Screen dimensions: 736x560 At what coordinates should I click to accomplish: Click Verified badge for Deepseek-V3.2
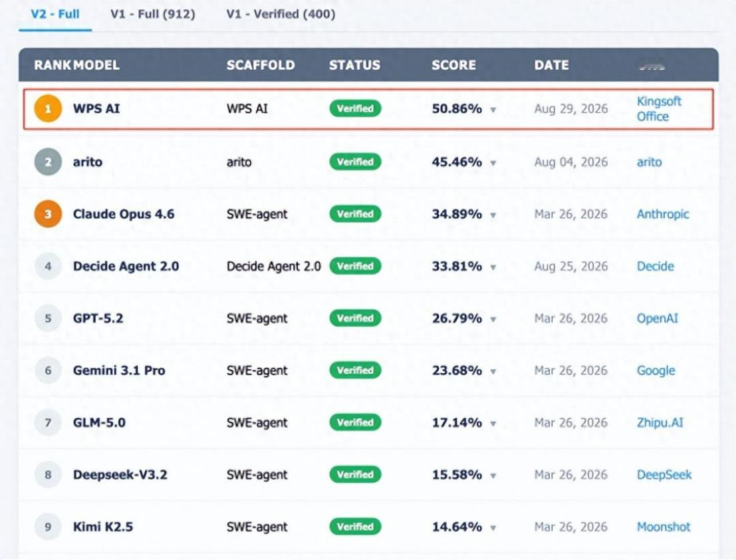(355, 475)
